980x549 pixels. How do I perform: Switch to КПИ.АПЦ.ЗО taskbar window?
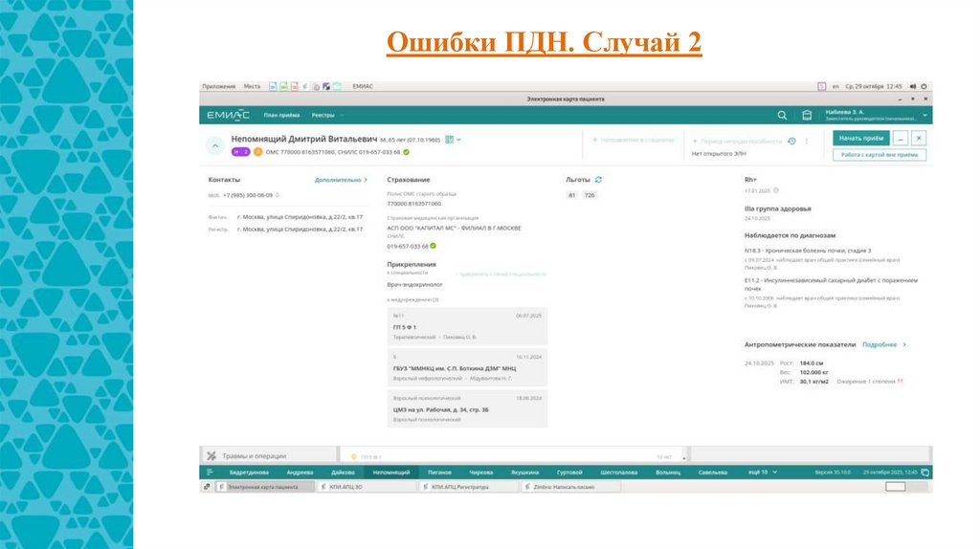coord(367,487)
